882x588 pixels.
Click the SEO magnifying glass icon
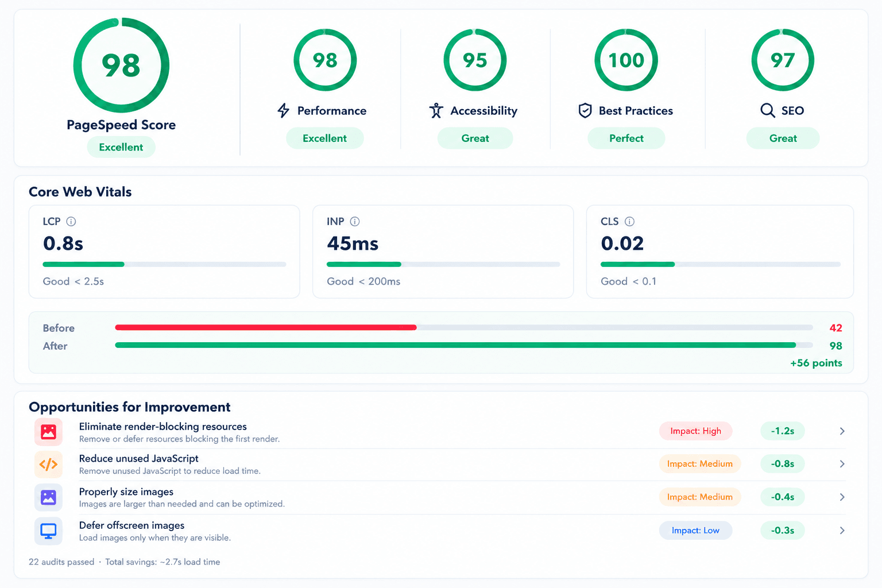768,110
